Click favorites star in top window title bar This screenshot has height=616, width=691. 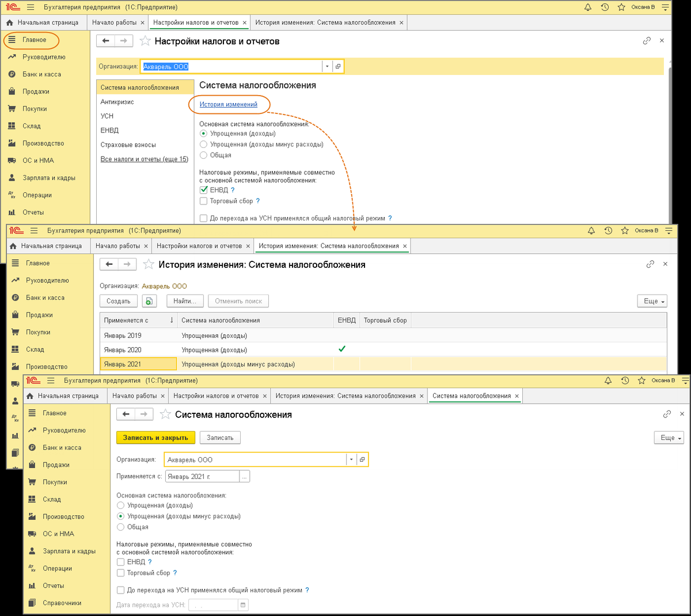pos(621,7)
